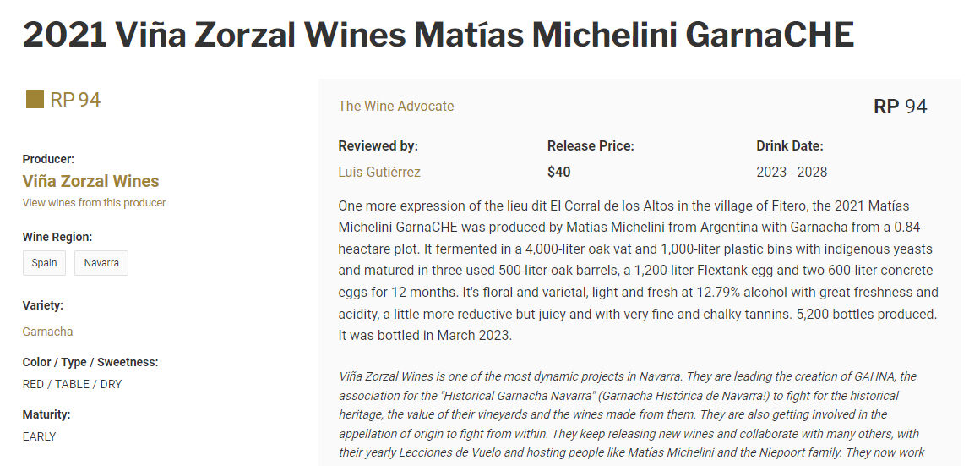Click the RP 94 rating in review panel
This screenshot has height=466, width=980.
click(900, 107)
